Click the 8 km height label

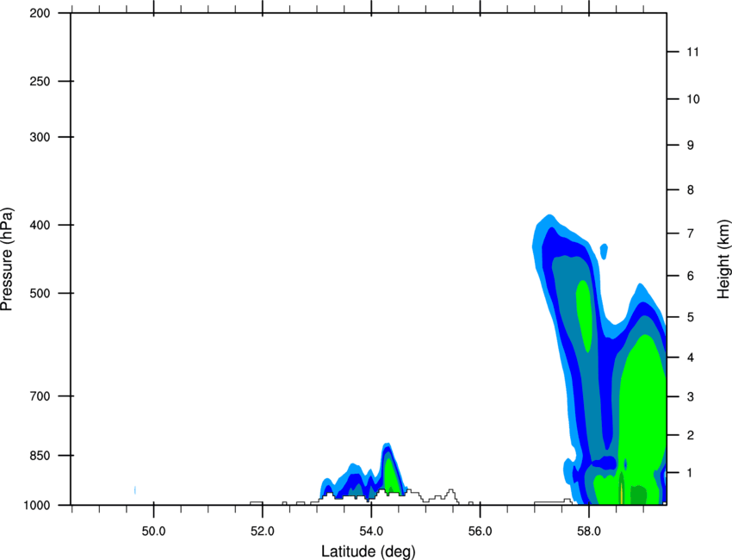coord(691,190)
